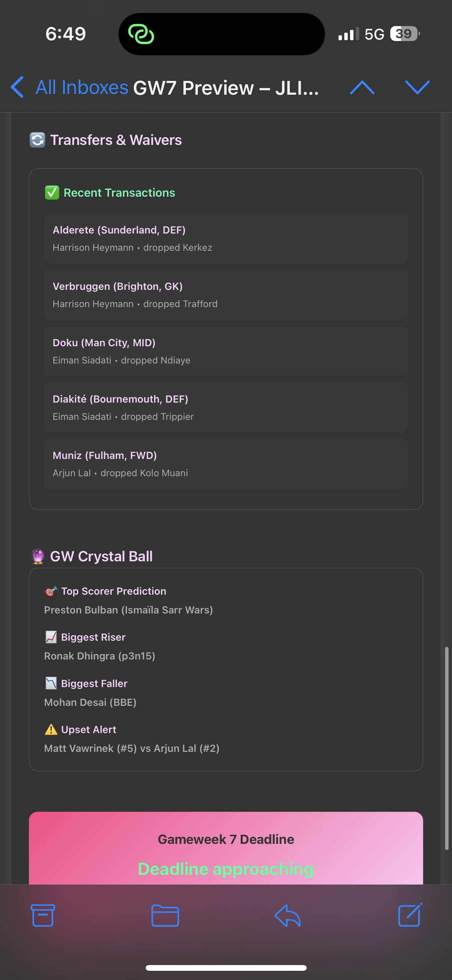The width and height of the screenshot is (452, 980).
Task: Go to next message with down chevron
Action: tap(417, 87)
